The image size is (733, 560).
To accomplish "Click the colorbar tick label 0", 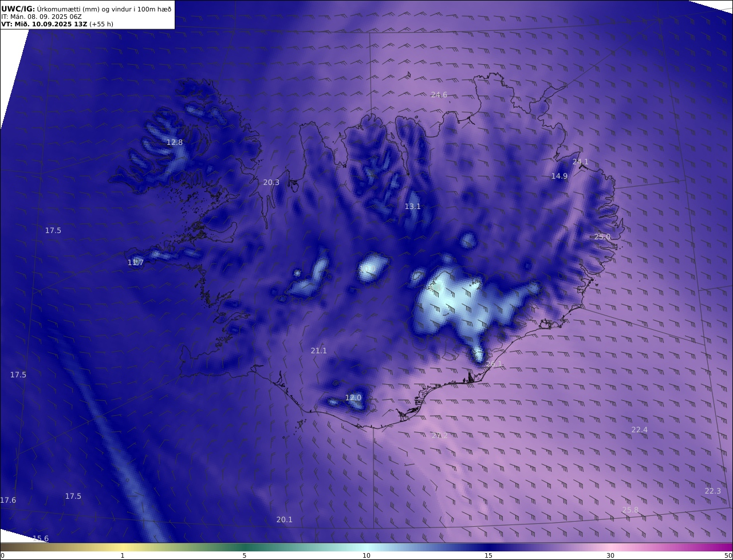I will pyautogui.click(x=2, y=555).
